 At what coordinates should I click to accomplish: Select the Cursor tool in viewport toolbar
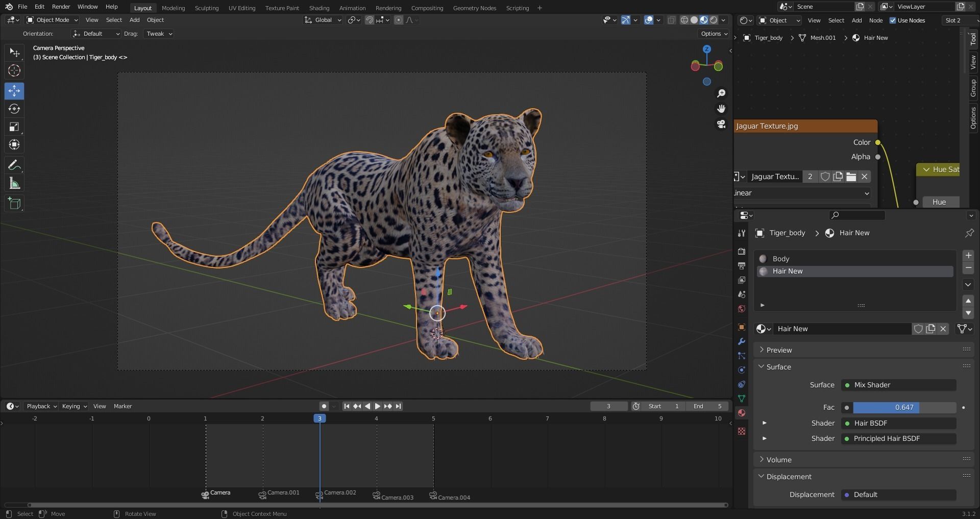14,70
